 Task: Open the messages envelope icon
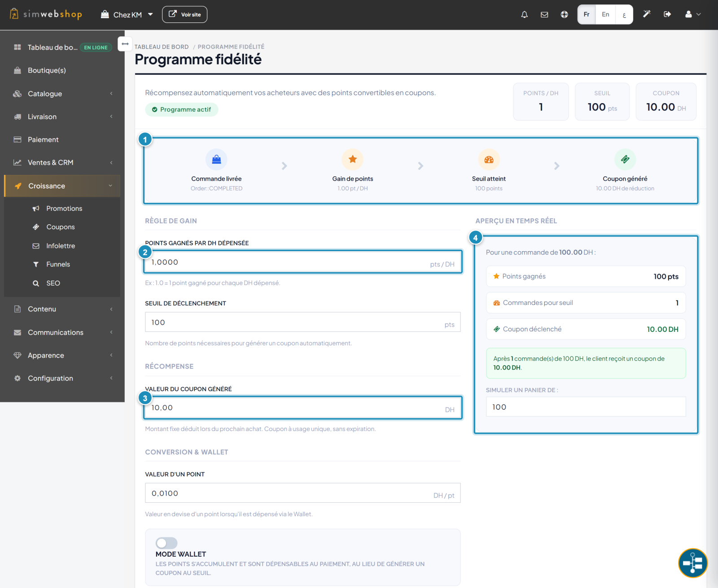(544, 14)
